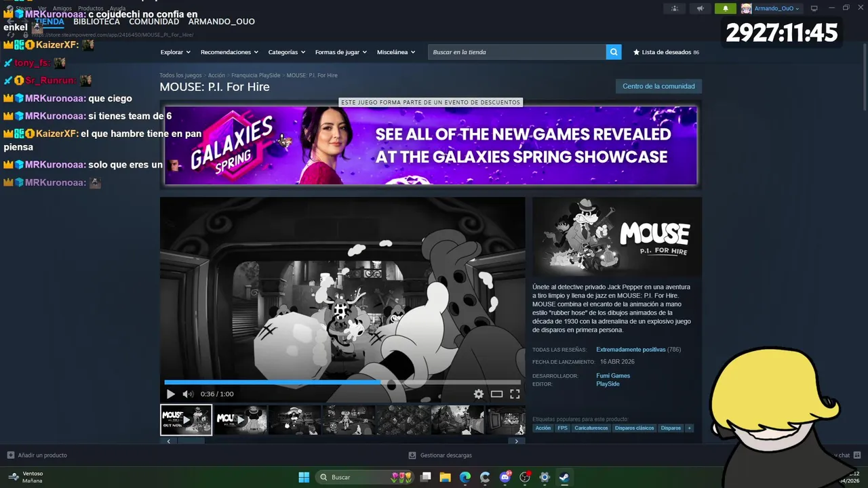Screen dimensions: 868x488
Task: Select the first OUT NOW trailer thumbnail
Action: coord(186,420)
